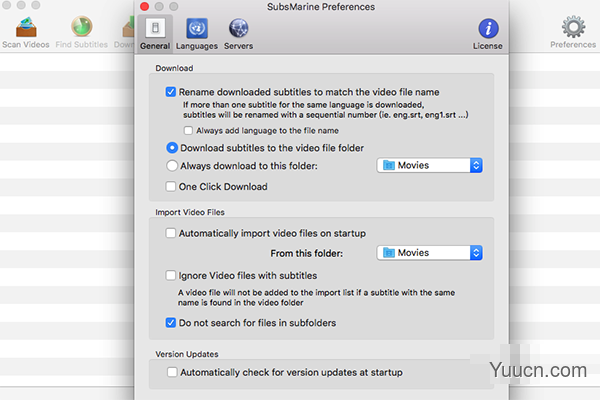Enable automatic version update check at startup
The image size is (600, 400).
point(172,372)
